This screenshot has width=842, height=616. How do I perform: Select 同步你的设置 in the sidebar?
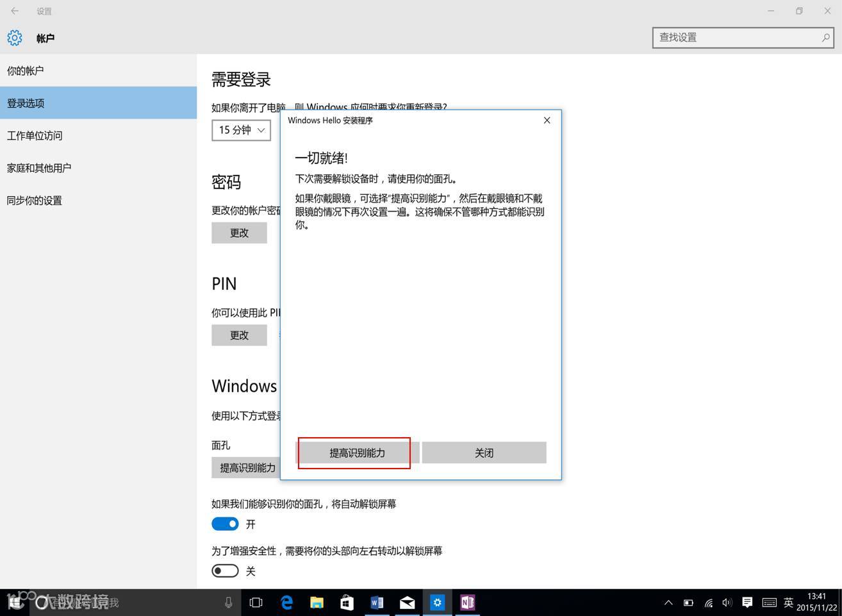[98, 201]
